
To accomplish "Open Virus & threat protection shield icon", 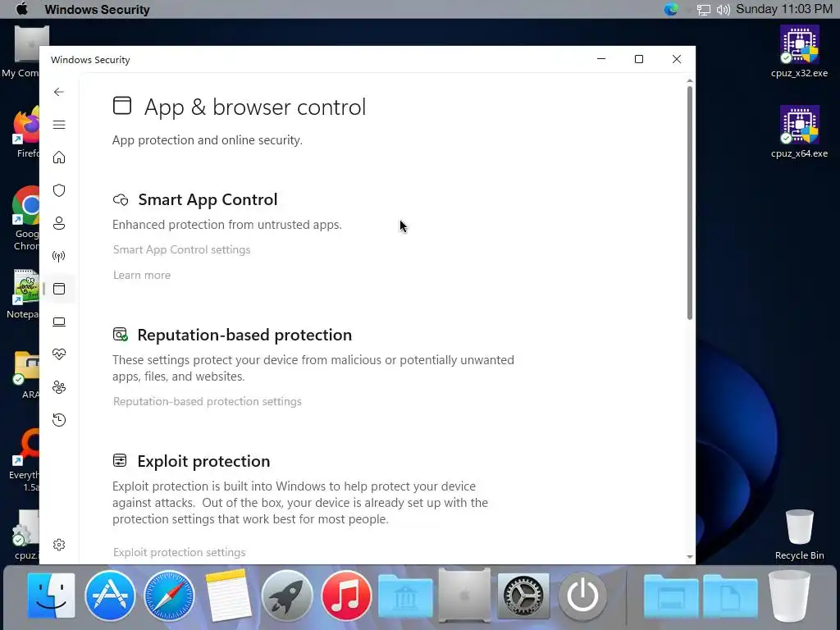I will point(59,190).
